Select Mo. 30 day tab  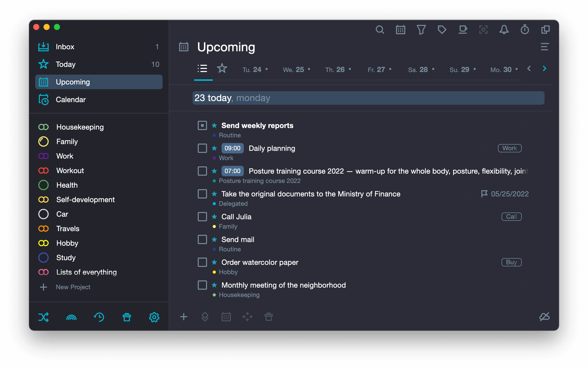[504, 69]
